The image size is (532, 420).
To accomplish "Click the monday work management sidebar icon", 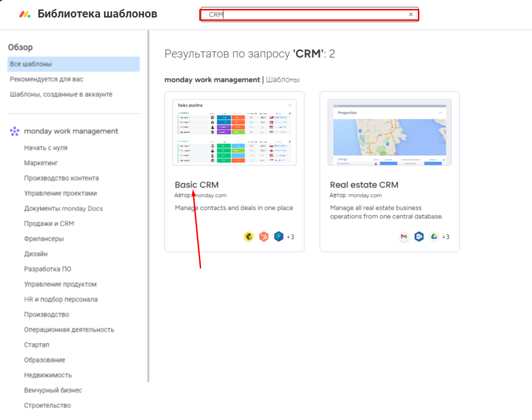I will tap(15, 131).
